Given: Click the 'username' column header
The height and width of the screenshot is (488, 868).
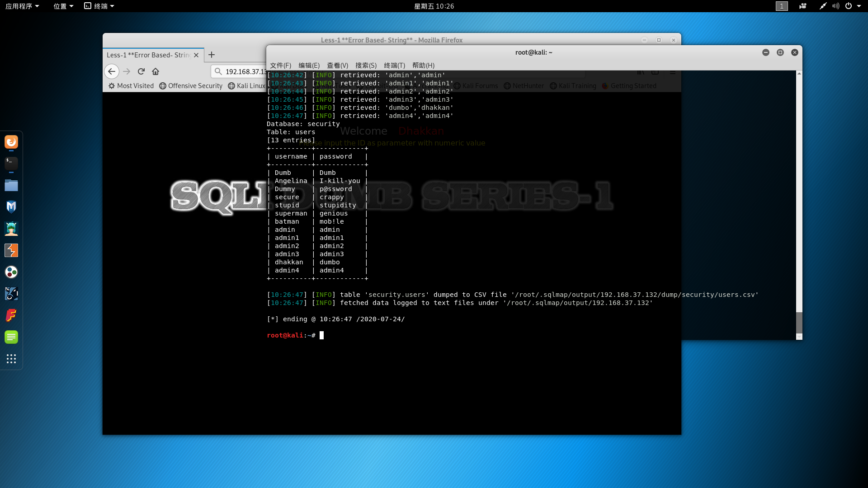Looking at the screenshot, I should 291,156.
